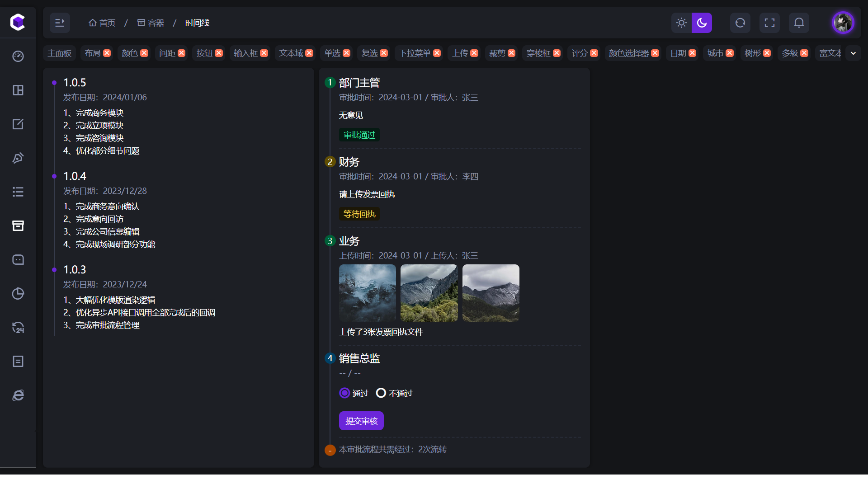Screen dimensions: 868x484
Task: Close the 间距 tab
Action: [182, 53]
